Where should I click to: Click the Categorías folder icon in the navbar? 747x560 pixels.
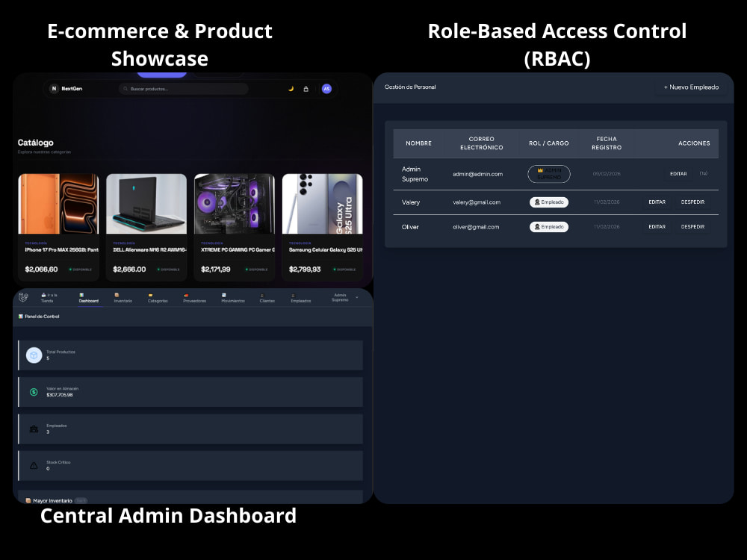pos(151,295)
